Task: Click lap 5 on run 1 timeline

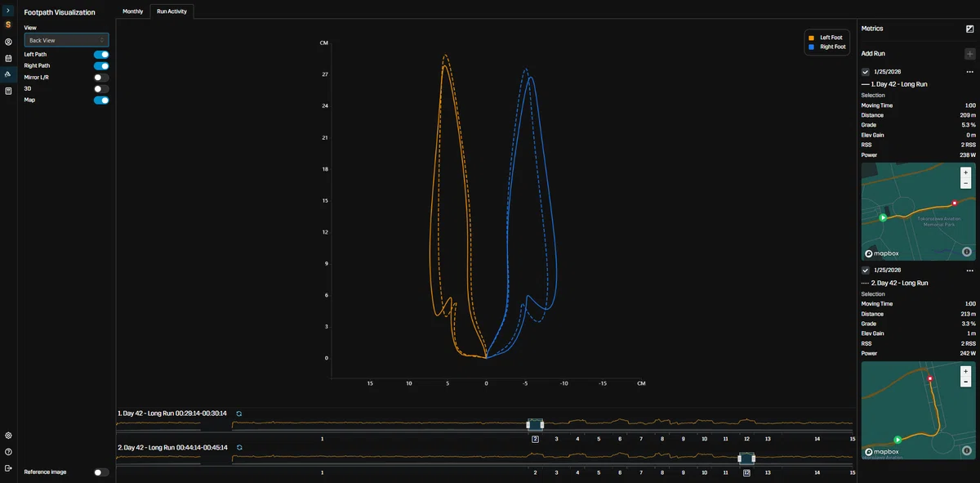Action: tap(599, 439)
